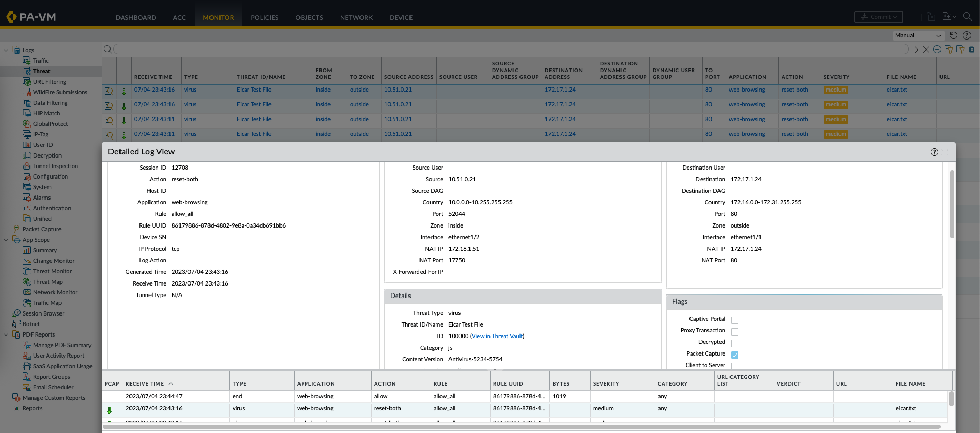Click the Commit button

[878, 17]
